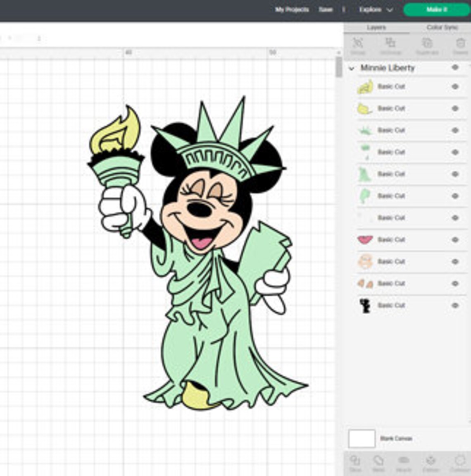Select the Attach tool
The height and width of the screenshot is (476, 471).
403,461
